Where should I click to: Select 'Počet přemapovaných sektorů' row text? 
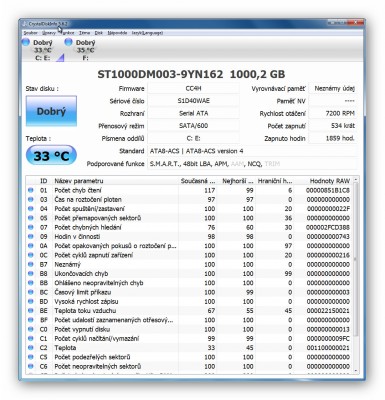98,218
